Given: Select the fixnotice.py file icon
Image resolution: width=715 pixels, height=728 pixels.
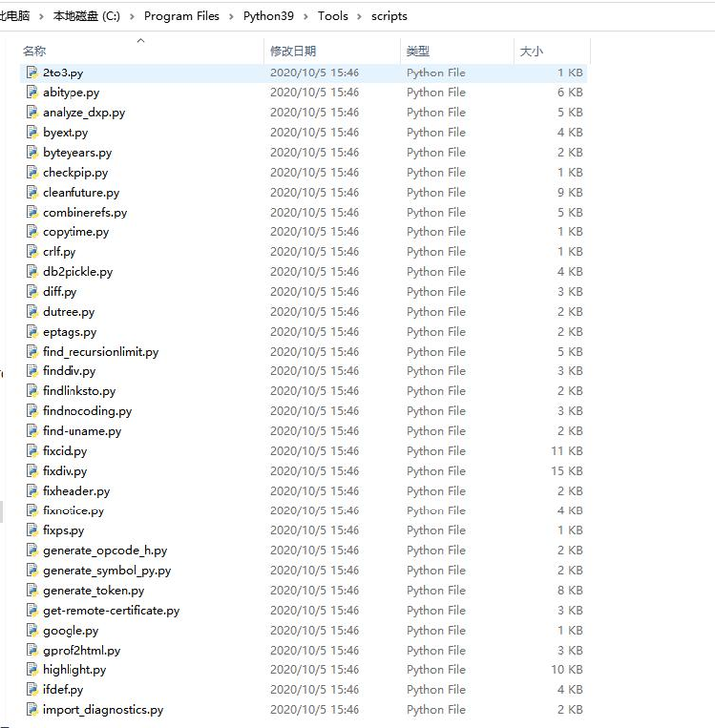Looking at the screenshot, I should [x=32, y=510].
